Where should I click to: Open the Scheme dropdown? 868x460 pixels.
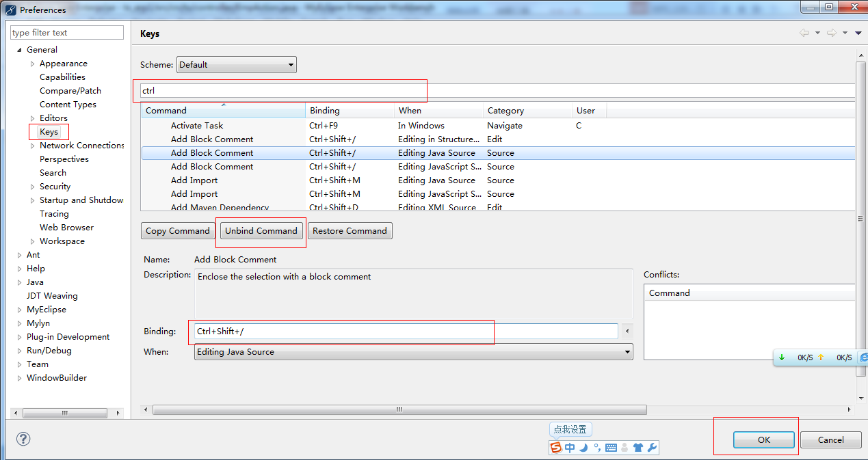point(237,65)
